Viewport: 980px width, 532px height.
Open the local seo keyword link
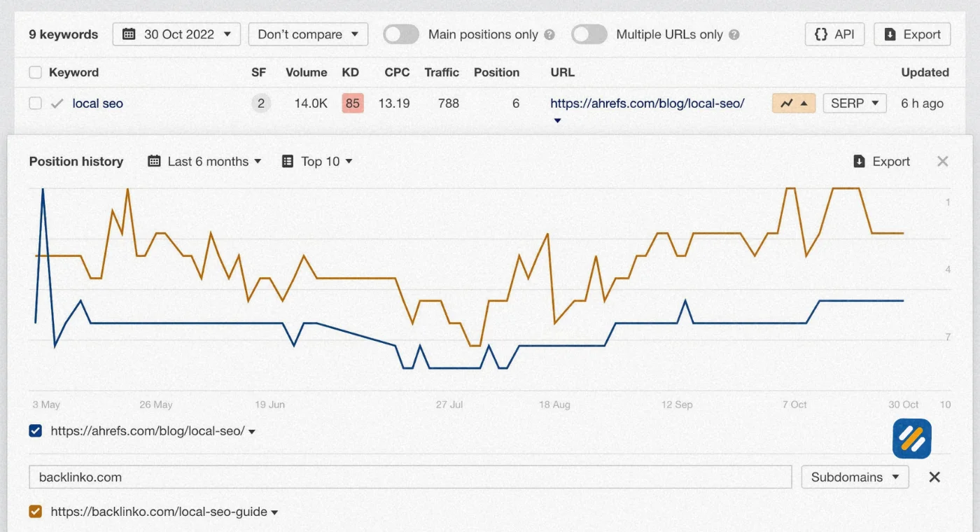tap(98, 104)
